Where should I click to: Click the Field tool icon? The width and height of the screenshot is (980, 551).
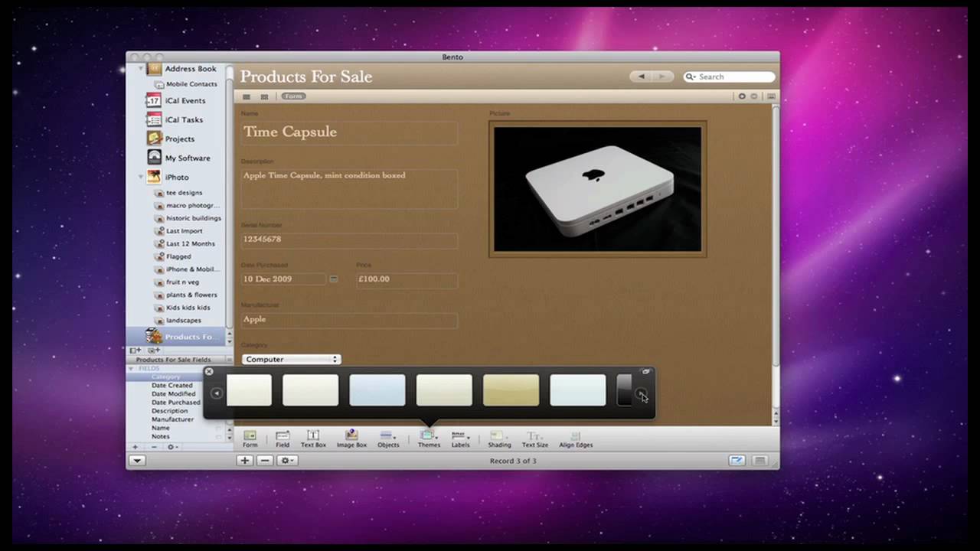(x=283, y=435)
